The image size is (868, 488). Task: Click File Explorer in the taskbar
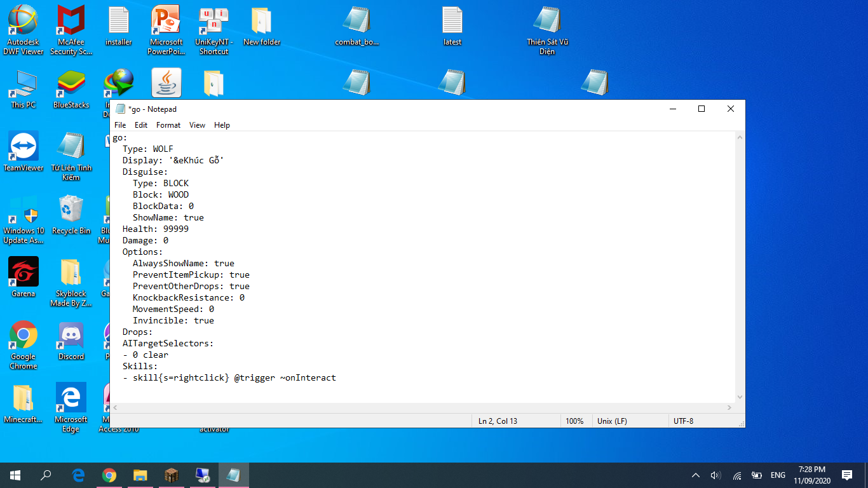[140, 475]
